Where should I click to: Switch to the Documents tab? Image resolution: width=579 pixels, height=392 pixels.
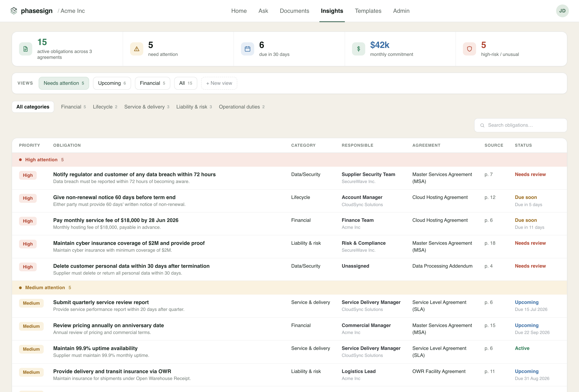(294, 11)
